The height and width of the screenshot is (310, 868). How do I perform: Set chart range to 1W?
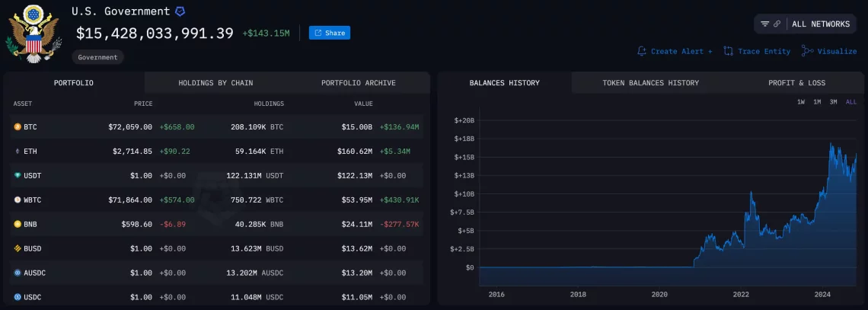801,102
